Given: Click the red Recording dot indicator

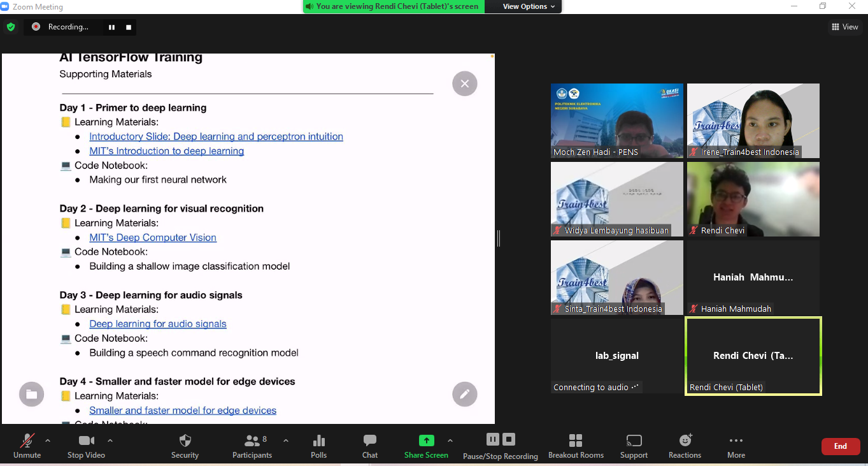Looking at the screenshot, I should (36, 27).
